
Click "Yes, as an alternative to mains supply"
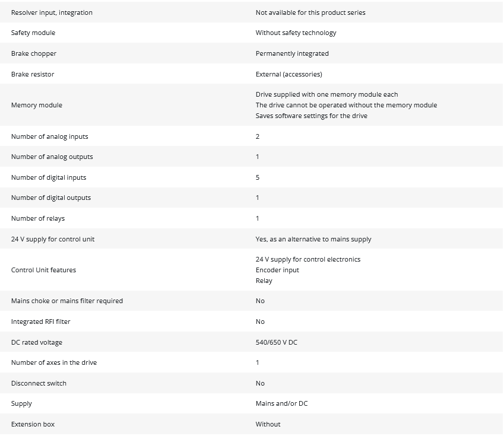click(313, 239)
